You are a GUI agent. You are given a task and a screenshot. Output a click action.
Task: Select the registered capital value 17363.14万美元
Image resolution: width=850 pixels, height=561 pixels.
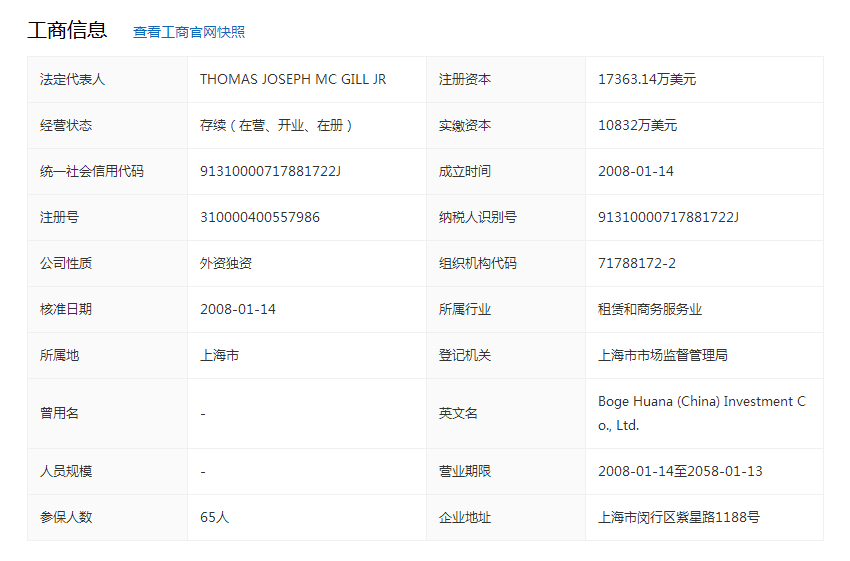647,79
